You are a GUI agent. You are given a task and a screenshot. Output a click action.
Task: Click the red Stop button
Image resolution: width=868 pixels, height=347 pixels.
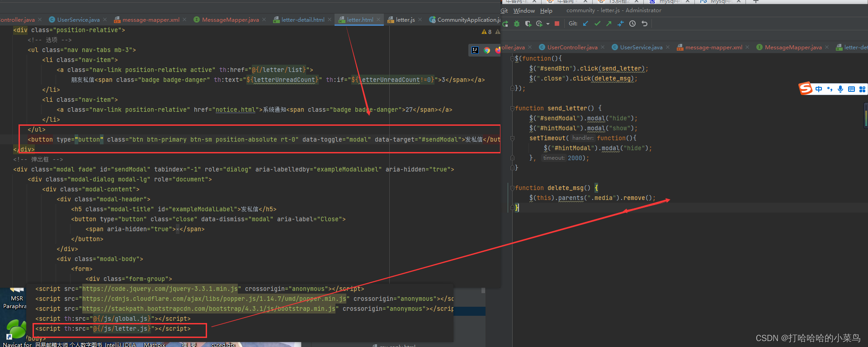(x=557, y=24)
